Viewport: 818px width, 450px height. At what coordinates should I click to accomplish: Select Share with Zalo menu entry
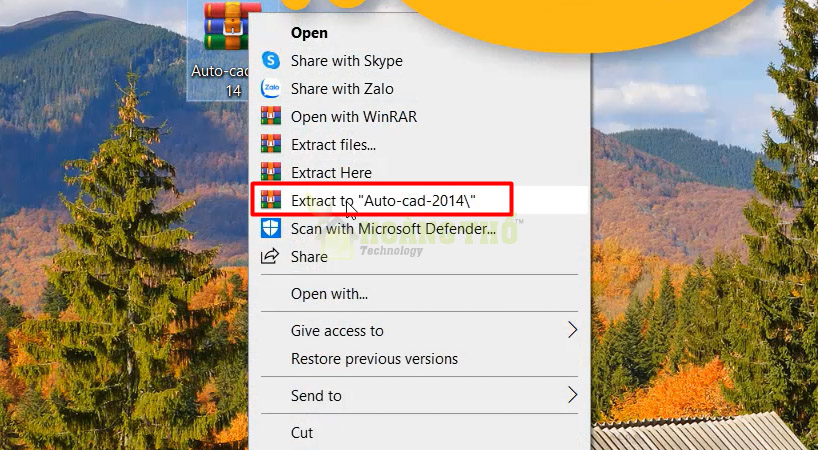342,89
